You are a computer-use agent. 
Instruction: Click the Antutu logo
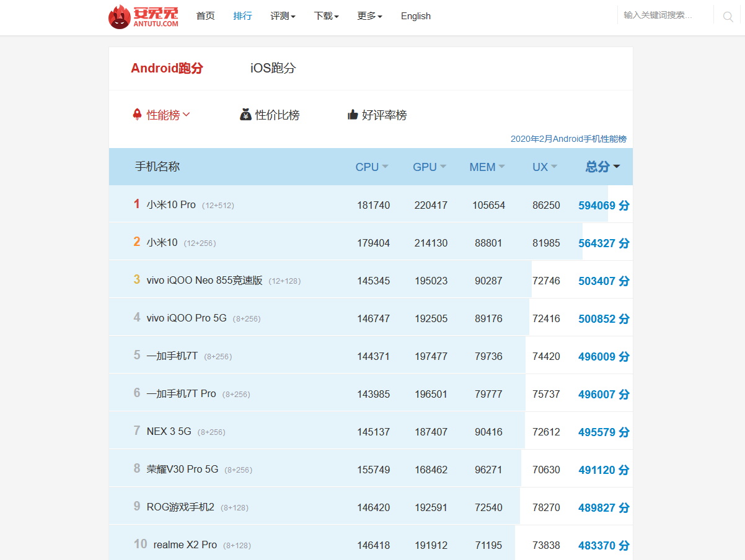(x=143, y=17)
